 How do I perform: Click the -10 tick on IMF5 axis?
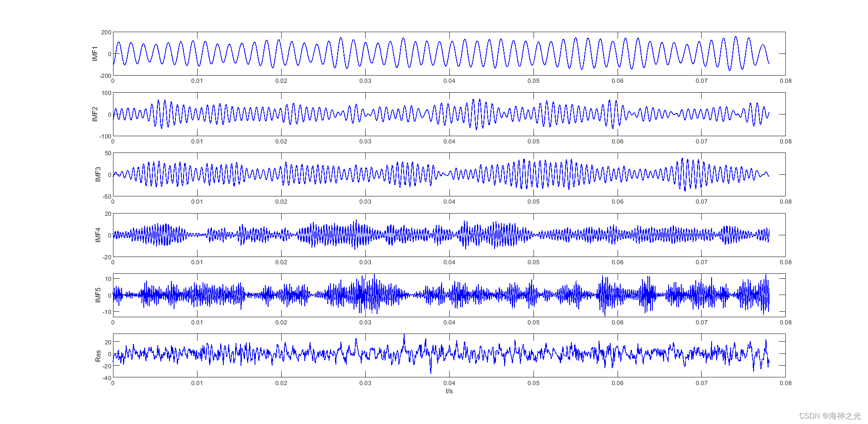pyautogui.click(x=107, y=312)
